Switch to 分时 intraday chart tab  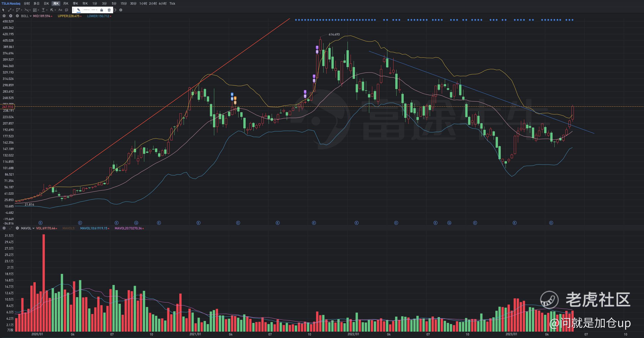27,4
